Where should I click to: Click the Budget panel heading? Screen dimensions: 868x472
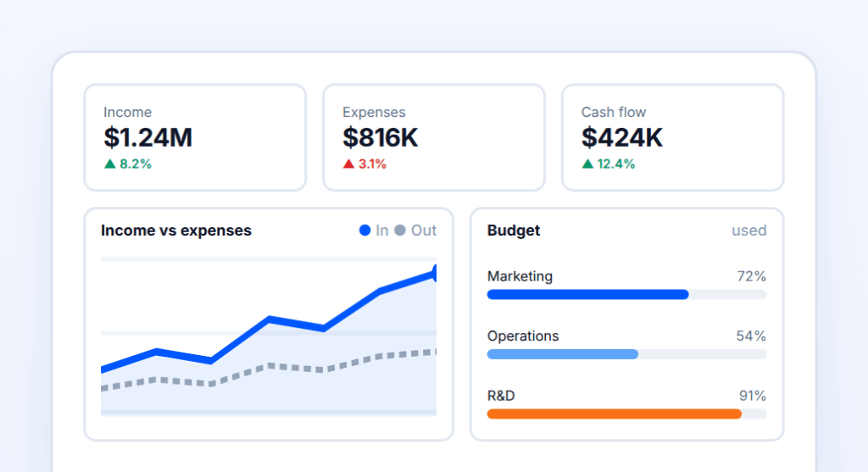pos(513,230)
